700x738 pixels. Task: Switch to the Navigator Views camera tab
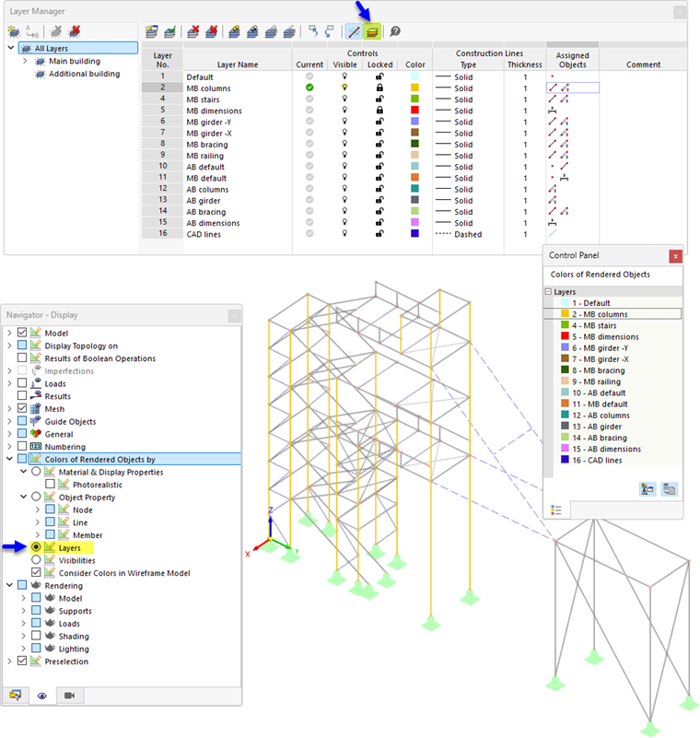pos(70,696)
